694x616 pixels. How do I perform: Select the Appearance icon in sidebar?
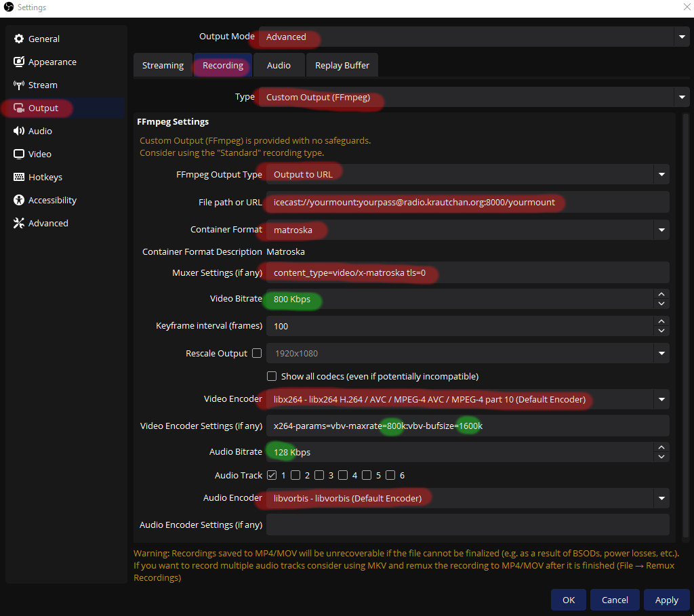tap(19, 62)
